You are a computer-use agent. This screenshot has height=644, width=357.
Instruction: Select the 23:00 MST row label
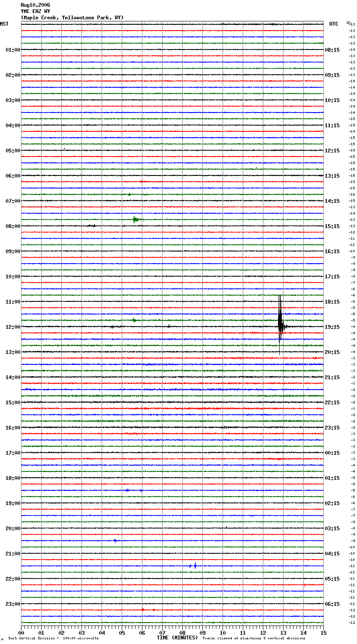pyautogui.click(x=13, y=604)
